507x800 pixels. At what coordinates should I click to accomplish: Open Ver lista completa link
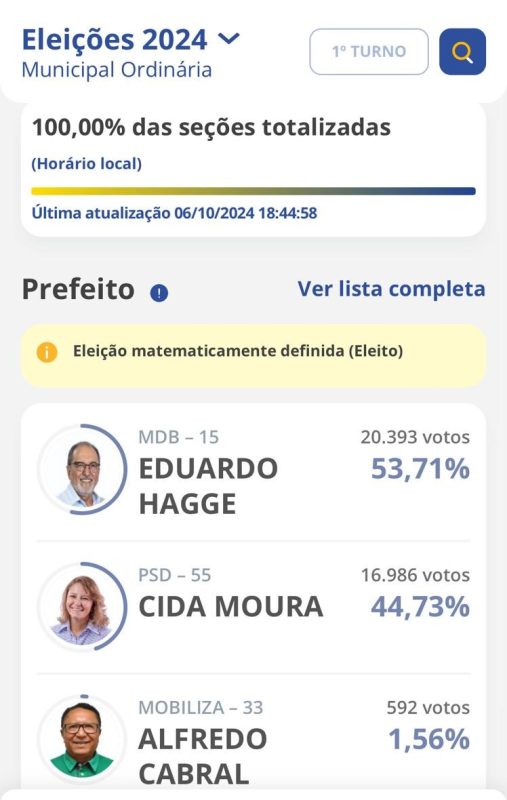pyautogui.click(x=391, y=289)
